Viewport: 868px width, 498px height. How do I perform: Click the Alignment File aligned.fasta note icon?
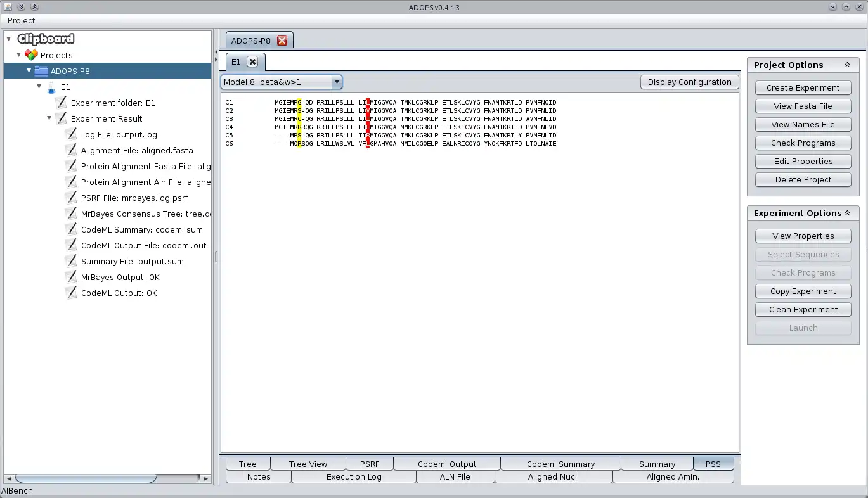click(71, 150)
